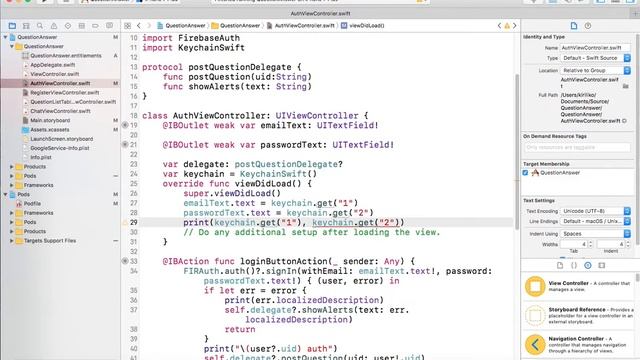
Task: Select Navigation Controller in Object library
Action: 578,345
